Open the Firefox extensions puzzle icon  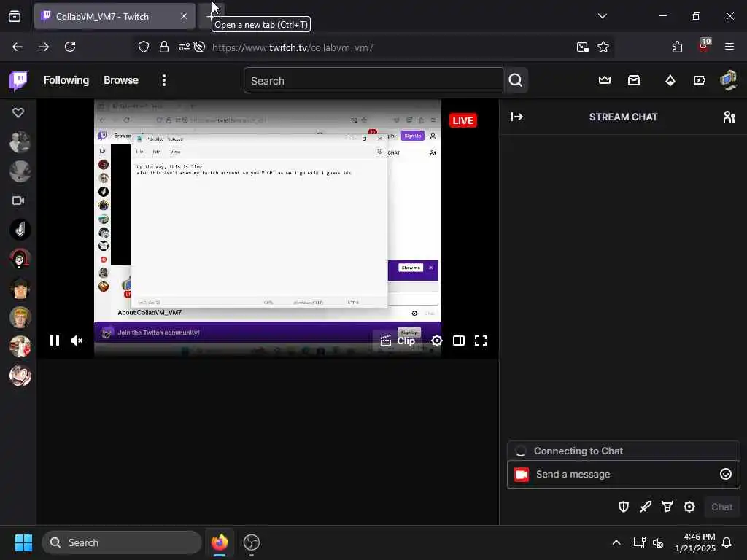tap(677, 47)
